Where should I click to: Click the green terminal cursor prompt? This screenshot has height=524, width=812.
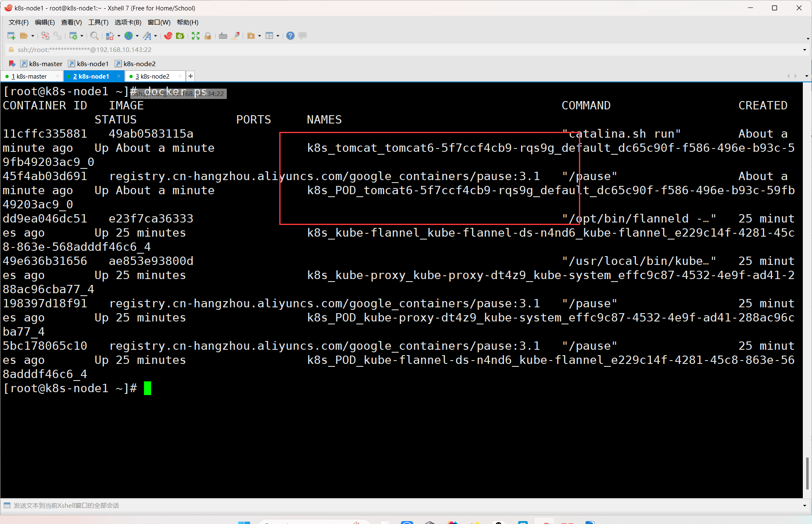point(147,388)
